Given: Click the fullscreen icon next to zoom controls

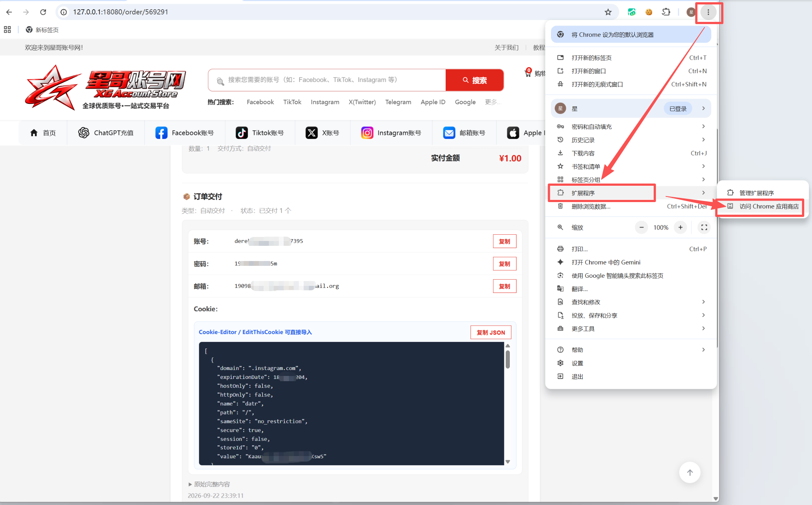Looking at the screenshot, I should [704, 227].
